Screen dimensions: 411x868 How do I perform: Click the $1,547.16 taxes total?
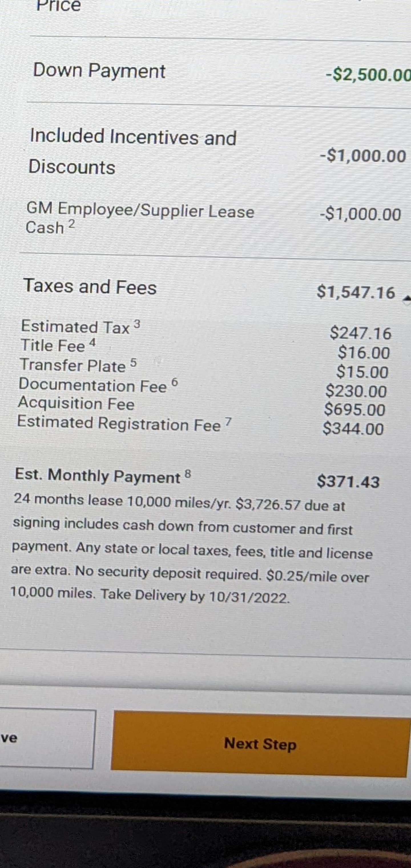(x=356, y=292)
